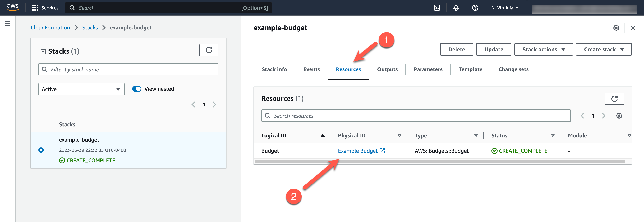The image size is (644, 222).
Task: Open the CloudShell terminal icon
Action: coord(437,8)
